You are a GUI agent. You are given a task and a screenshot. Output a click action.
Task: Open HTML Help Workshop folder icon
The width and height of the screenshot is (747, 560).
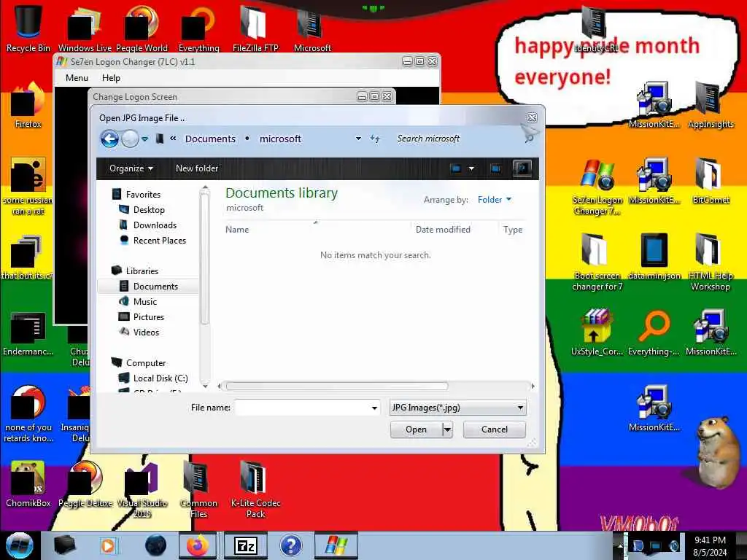(710, 262)
